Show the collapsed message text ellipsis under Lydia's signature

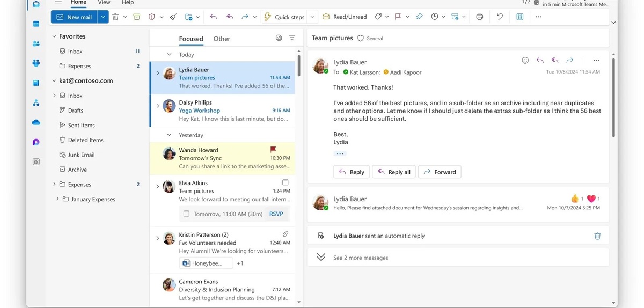pyautogui.click(x=340, y=153)
